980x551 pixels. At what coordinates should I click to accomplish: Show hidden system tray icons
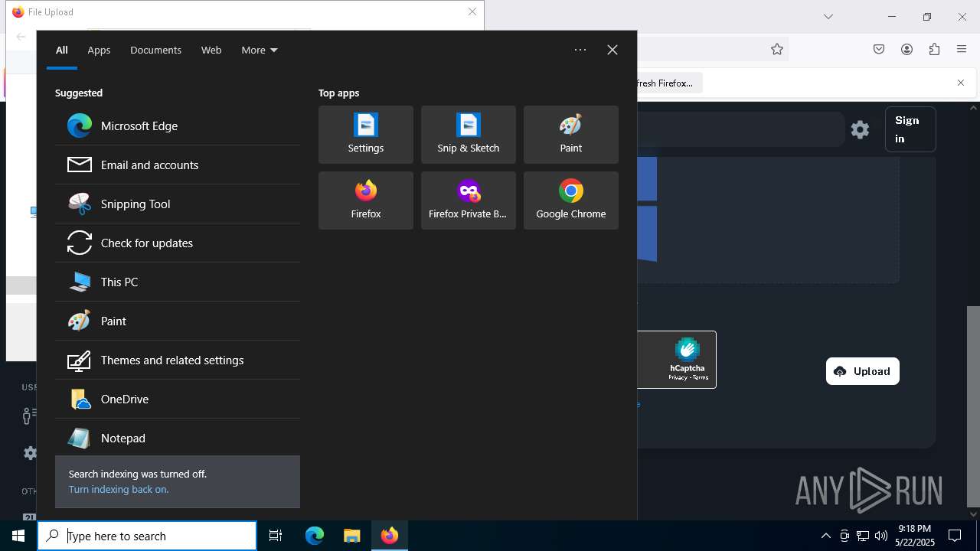click(x=826, y=536)
